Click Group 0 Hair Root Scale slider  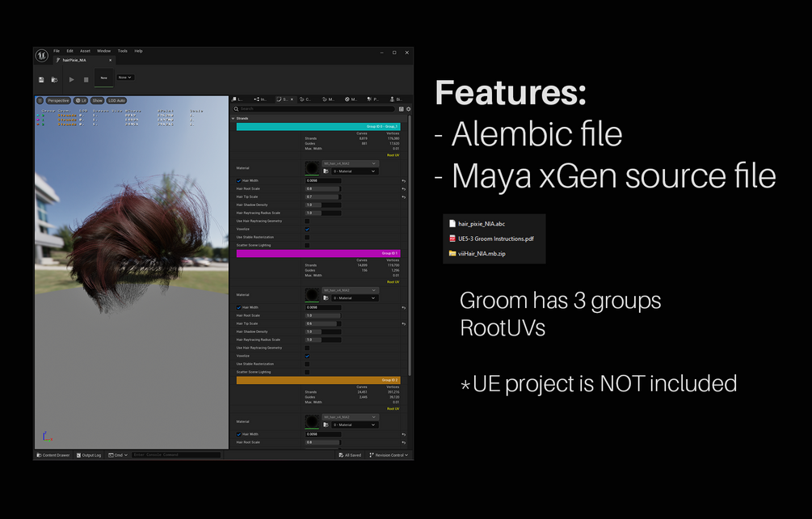[x=323, y=188]
